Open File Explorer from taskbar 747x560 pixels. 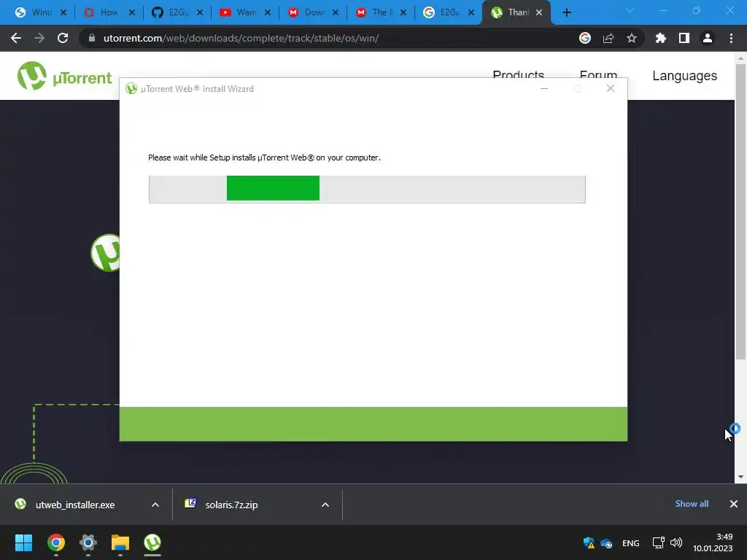point(120,542)
